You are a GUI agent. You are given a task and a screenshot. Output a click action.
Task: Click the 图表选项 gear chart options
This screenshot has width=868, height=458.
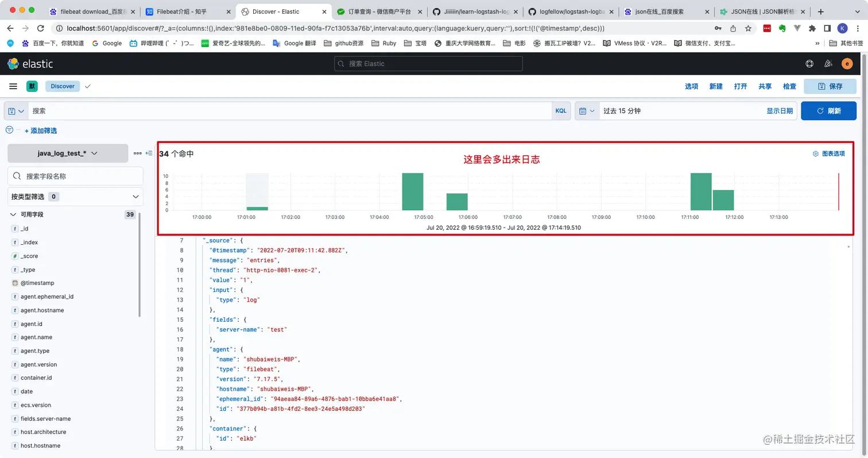click(828, 154)
